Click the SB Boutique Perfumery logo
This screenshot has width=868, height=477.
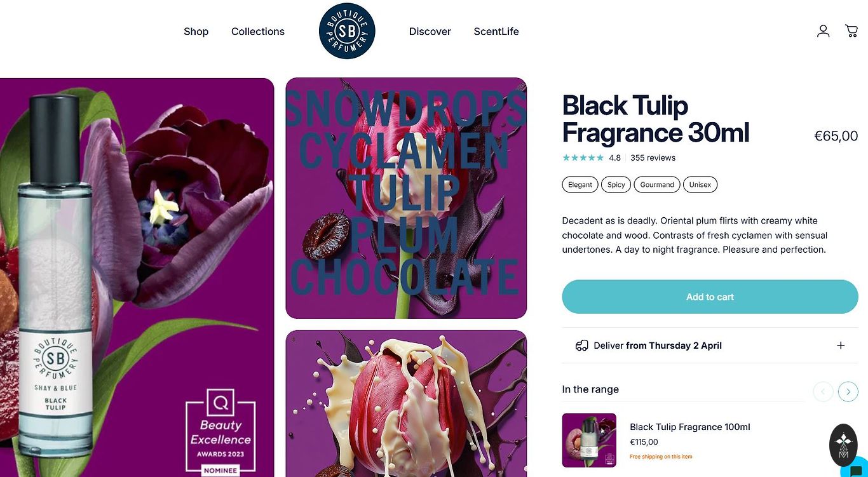tap(347, 31)
